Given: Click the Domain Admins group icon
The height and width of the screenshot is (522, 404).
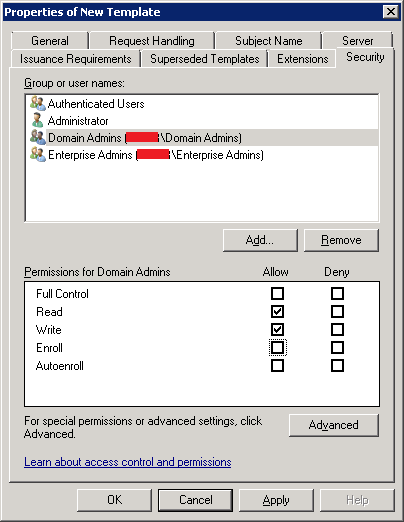Looking at the screenshot, I should [38, 137].
